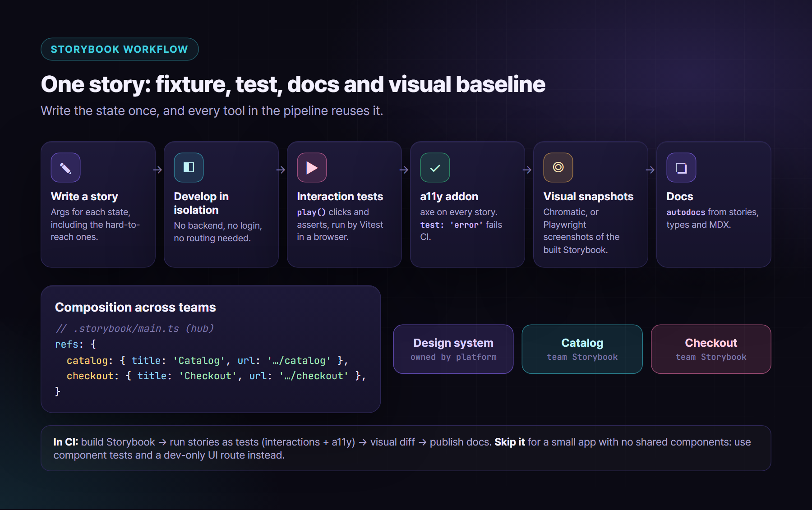
Task: Open the Design system box
Action: point(453,349)
